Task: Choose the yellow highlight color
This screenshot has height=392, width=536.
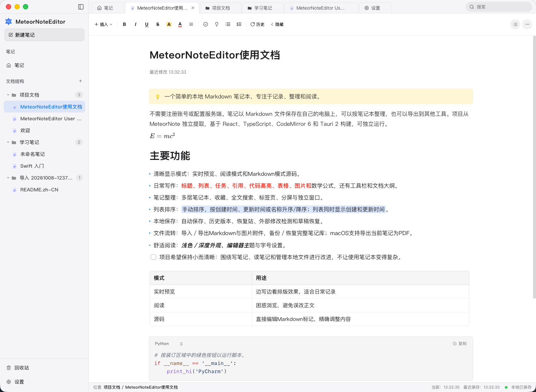Action: click(169, 24)
